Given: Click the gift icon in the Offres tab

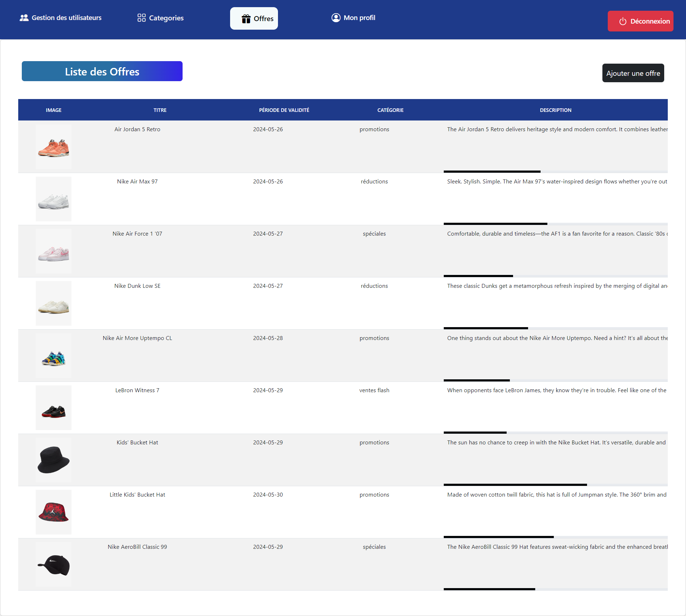Looking at the screenshot, I should [246, 19].
